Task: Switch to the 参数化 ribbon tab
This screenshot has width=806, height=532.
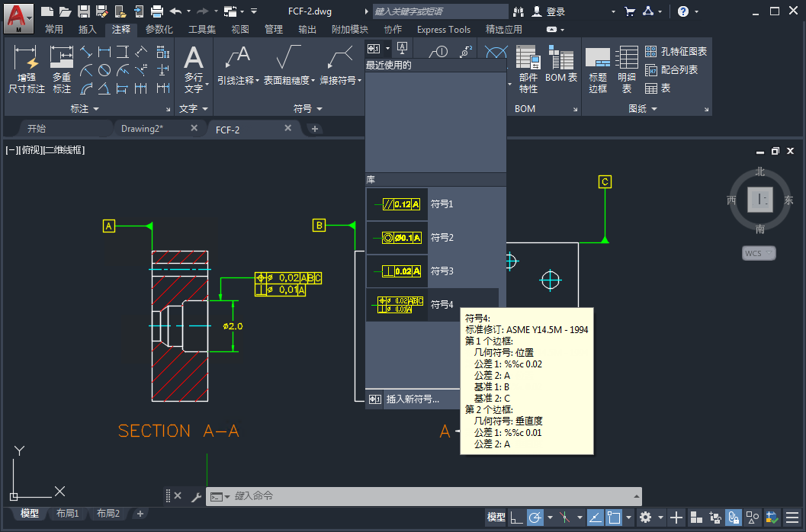Action: click(159, 29)
